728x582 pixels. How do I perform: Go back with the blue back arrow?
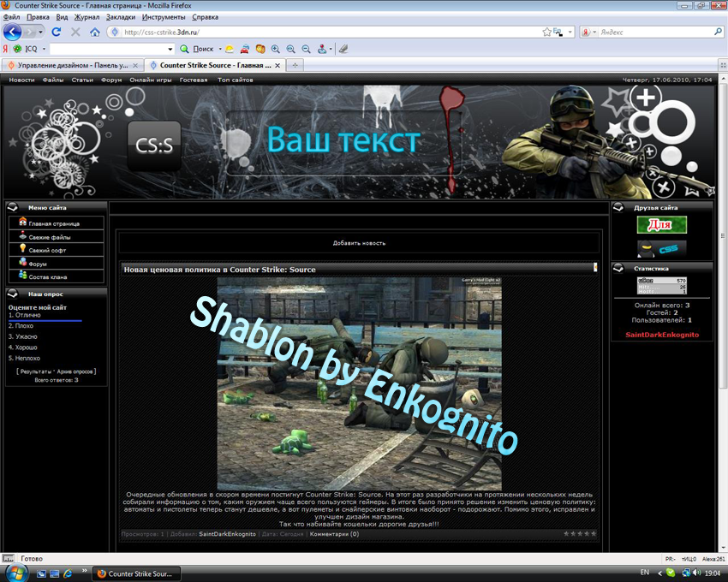(x=13, y=32)
